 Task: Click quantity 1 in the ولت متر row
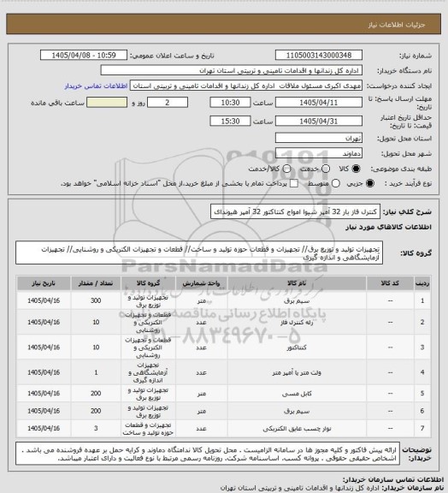[96, 372]
